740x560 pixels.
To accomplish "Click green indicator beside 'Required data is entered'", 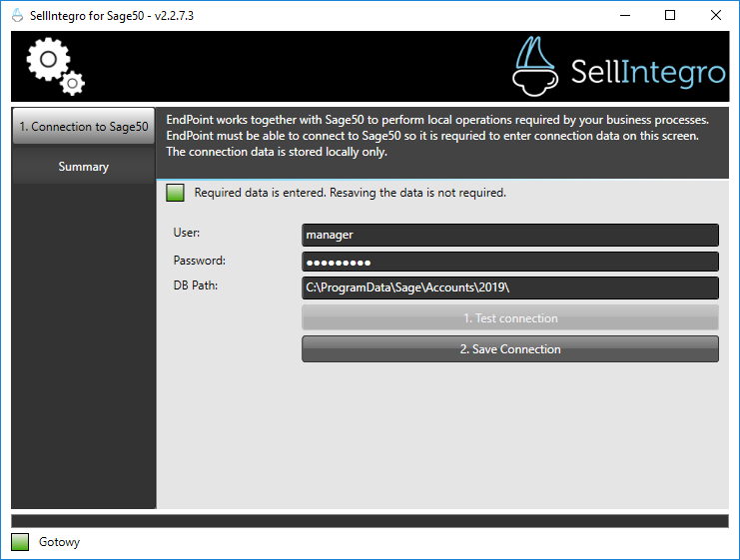I will (x=175, y=193).
